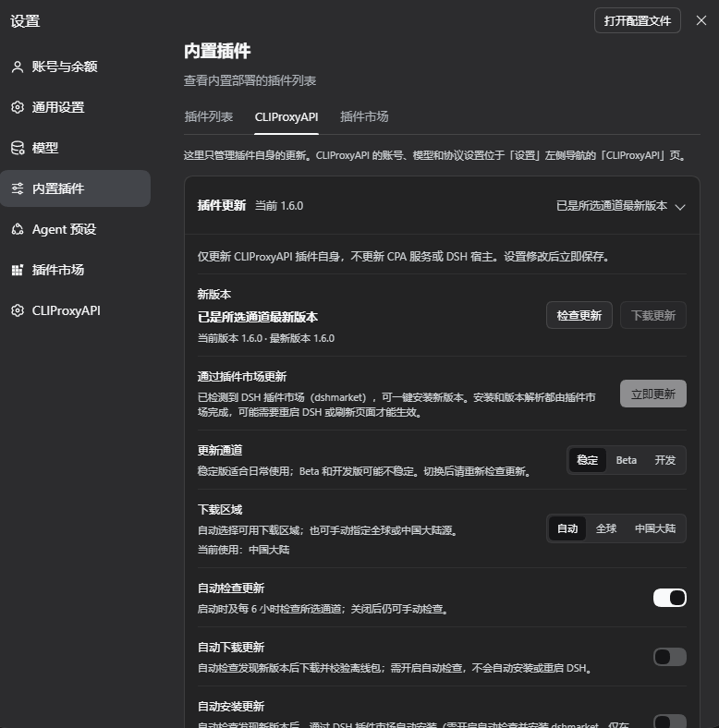Open the 账号与余额 settings page
Image resolution: width=719 pixels, height=728 pixels.
[75, 67]
